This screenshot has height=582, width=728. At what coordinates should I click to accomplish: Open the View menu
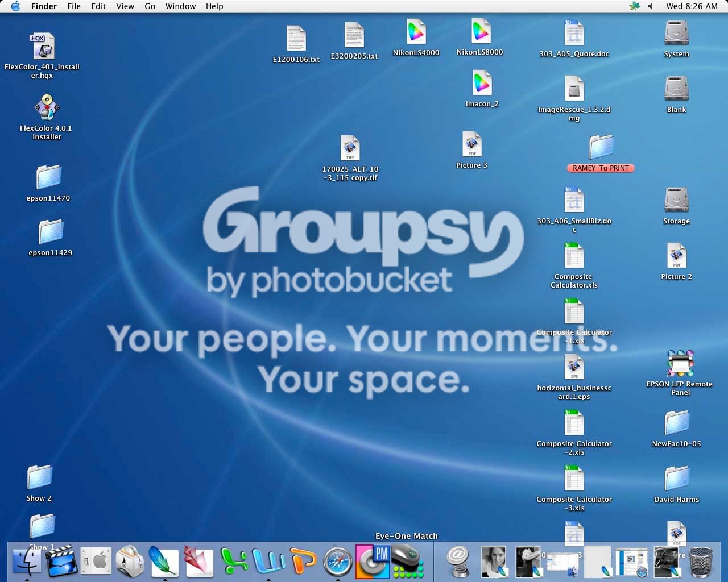point(125,6)
